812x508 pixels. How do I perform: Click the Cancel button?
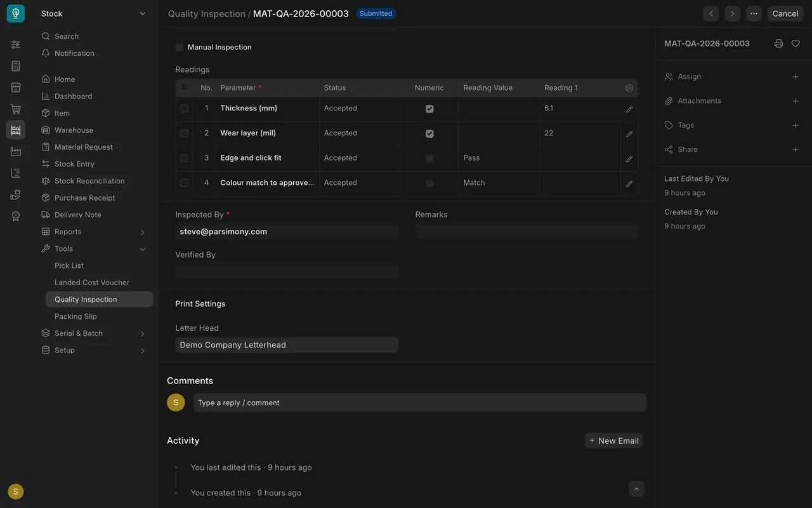tap(785, 13)
